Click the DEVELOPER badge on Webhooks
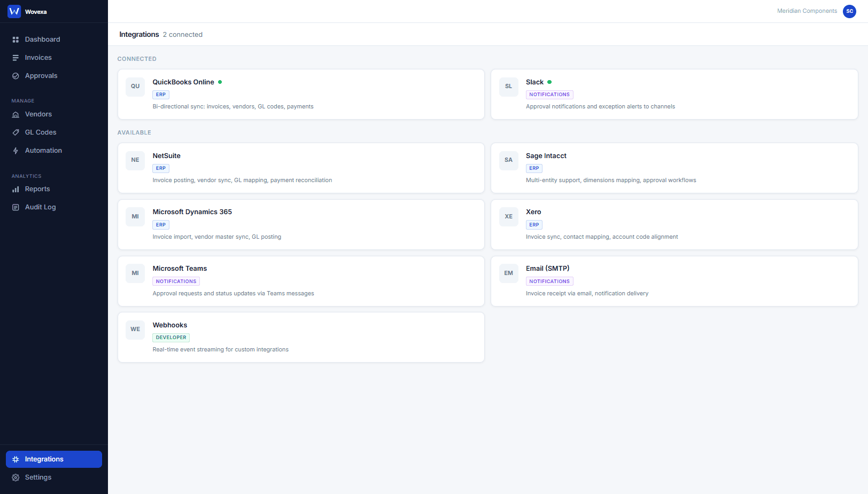The image size is (868, 494). coord(171,337)
